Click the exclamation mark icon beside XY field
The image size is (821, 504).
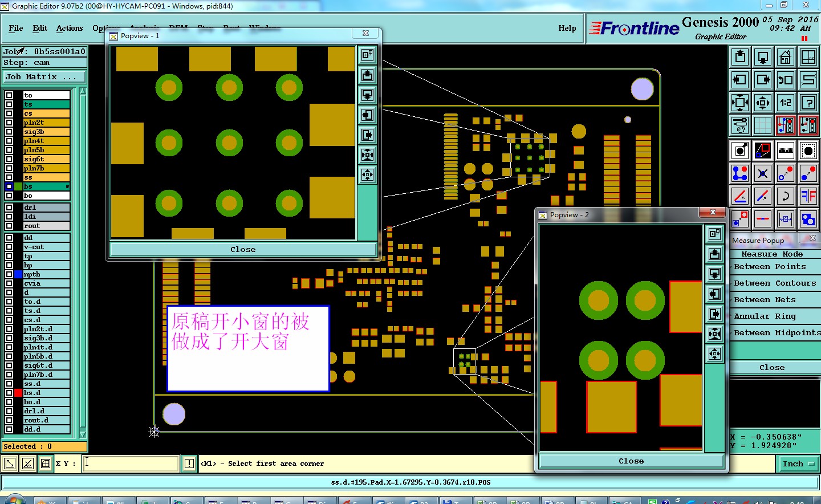(x=189, y=464)
